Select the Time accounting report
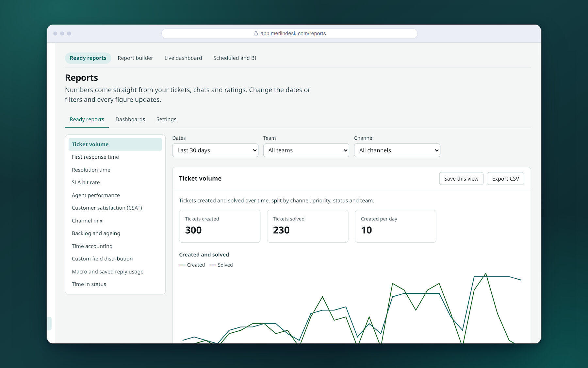588x368 pixels. click(x=115, y=246)
